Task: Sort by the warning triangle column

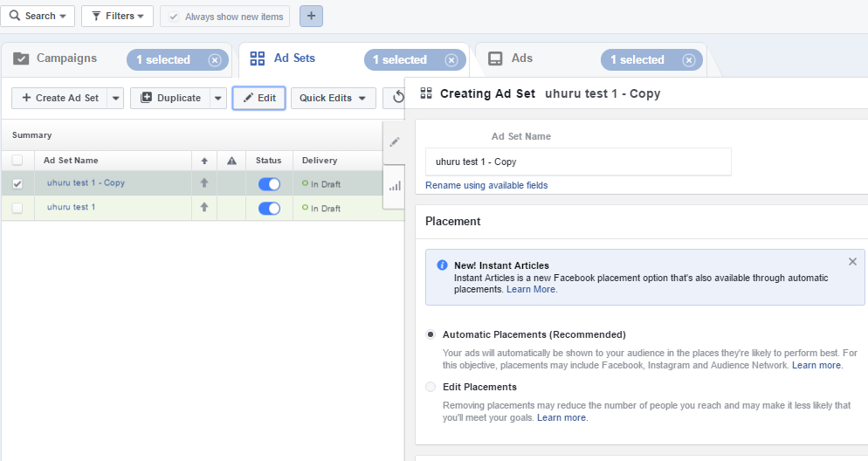Action: [x=231, y=161]
